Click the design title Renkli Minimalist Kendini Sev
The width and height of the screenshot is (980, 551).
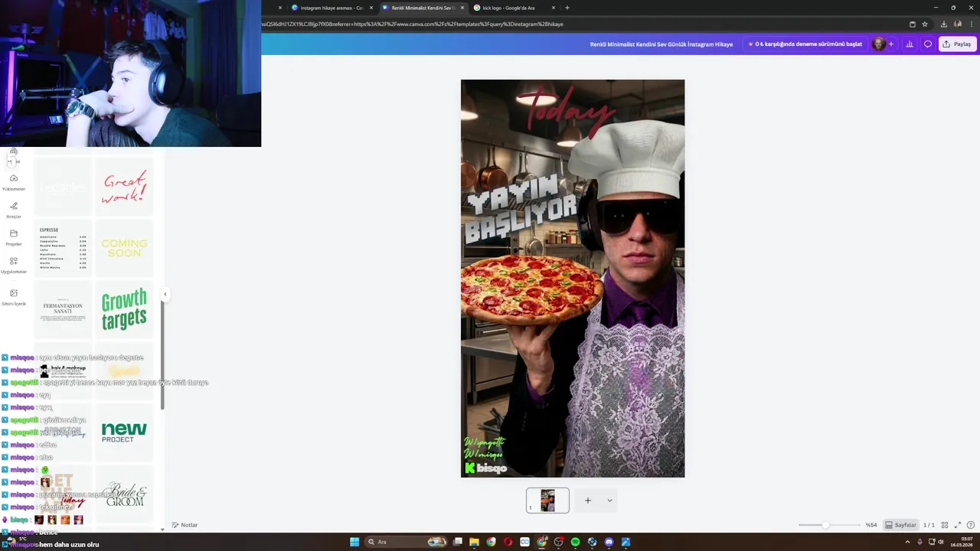pyautogui.click(x=661, y=44)
